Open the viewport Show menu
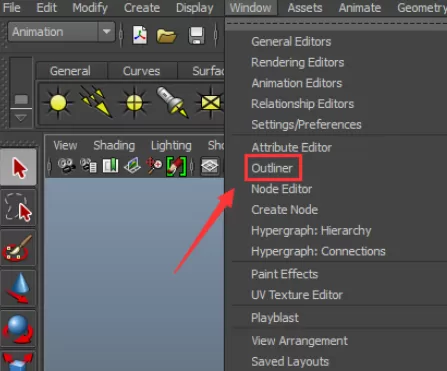447x371 pixels. [x=216, y=145]
